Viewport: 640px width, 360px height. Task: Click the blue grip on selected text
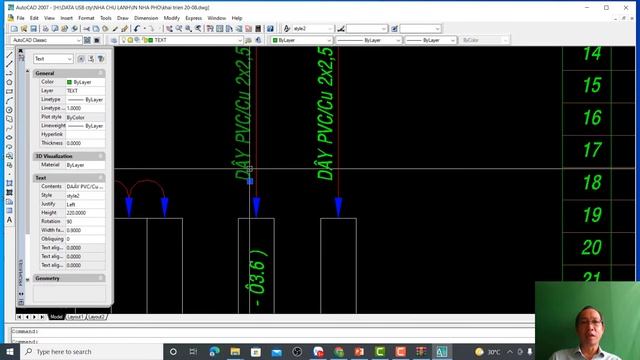pos(250,181)
